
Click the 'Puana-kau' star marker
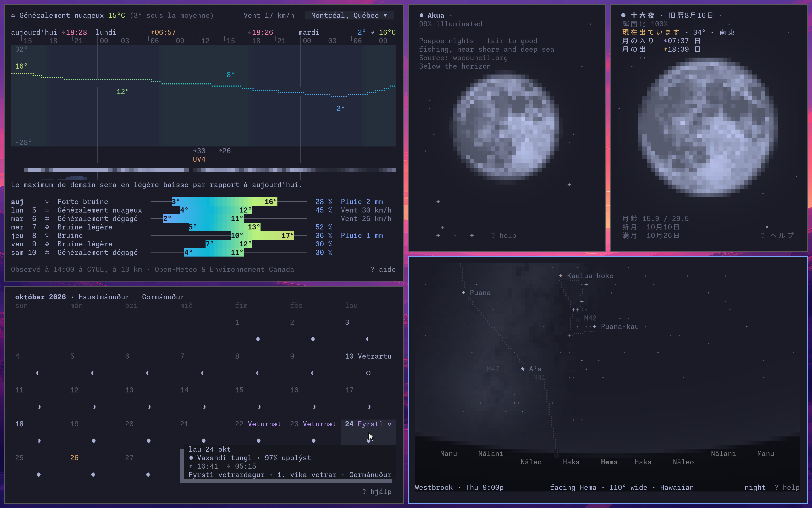point(595,327)
